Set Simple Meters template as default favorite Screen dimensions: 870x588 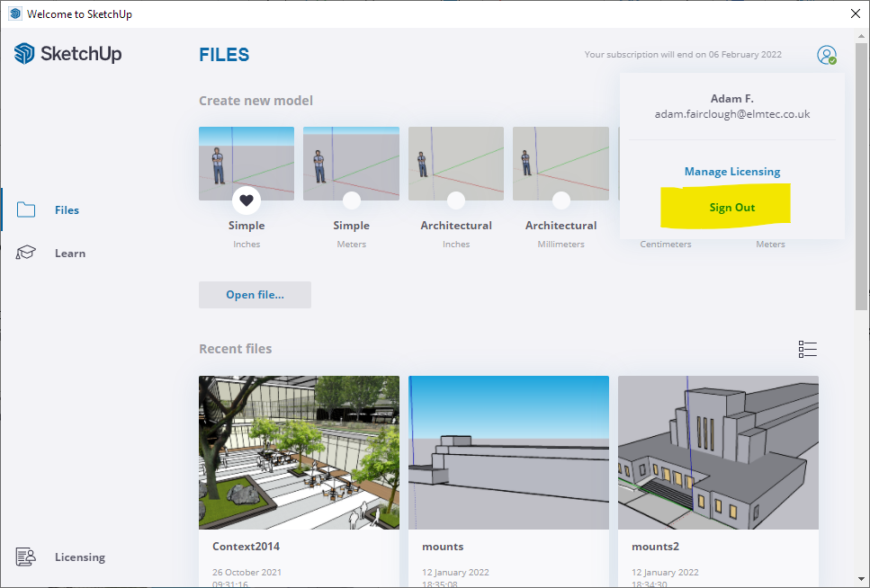(x=351, y=200)
